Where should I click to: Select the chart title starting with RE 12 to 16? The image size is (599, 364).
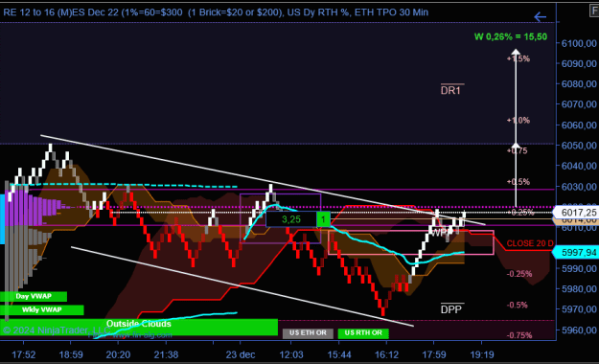tap(216, 12)
